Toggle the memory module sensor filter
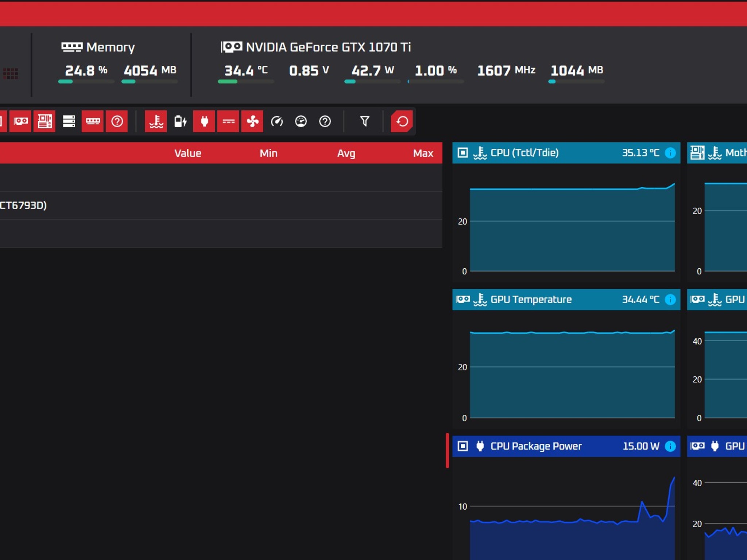 tap(93, 121)
